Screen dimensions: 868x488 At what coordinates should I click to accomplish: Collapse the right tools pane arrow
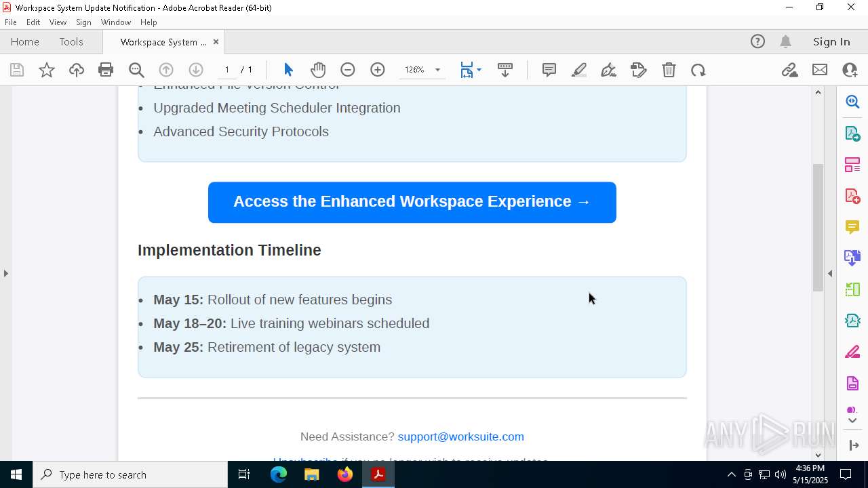830,274
